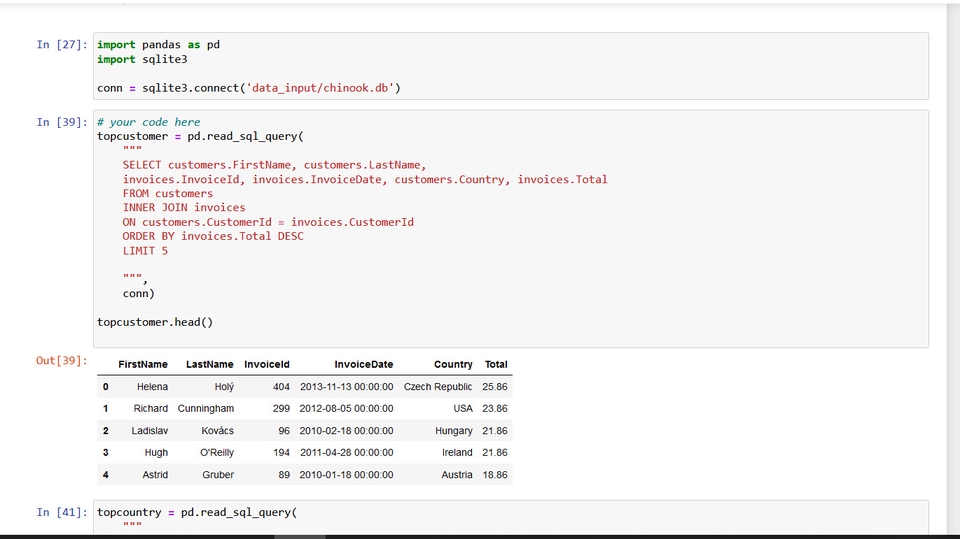
Task: Click the In [41] topcountry code cell
Action: pos(511,518)
